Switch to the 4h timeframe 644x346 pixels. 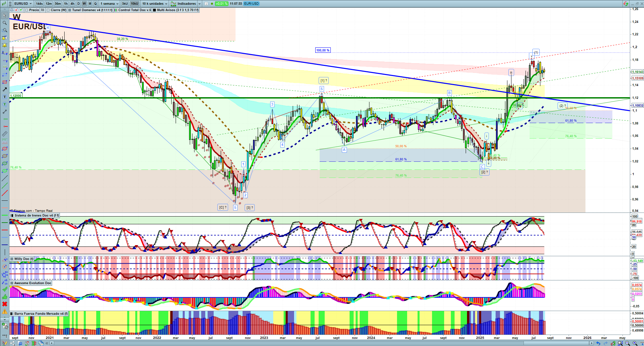(x=72, y=4)
